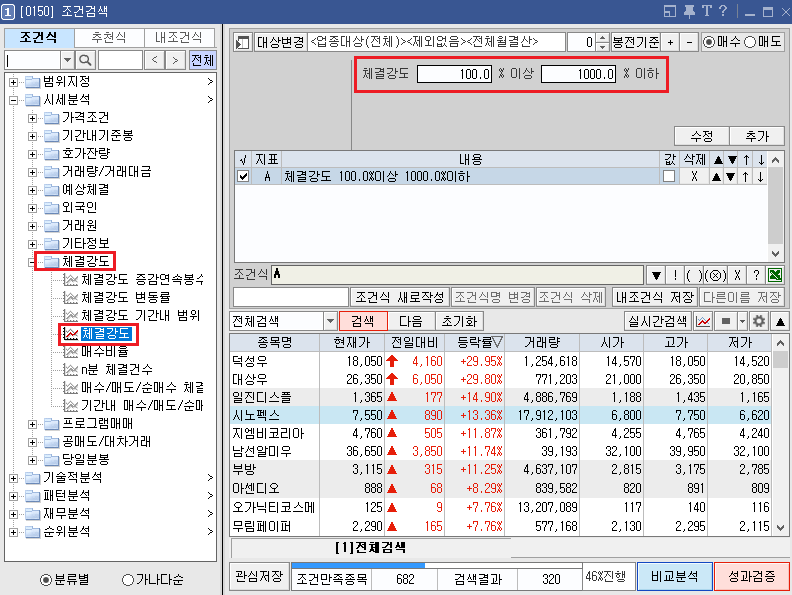Click the 성과검증 button
The height and width of the screenshot is (595, 792).
(x=752, y=576)
